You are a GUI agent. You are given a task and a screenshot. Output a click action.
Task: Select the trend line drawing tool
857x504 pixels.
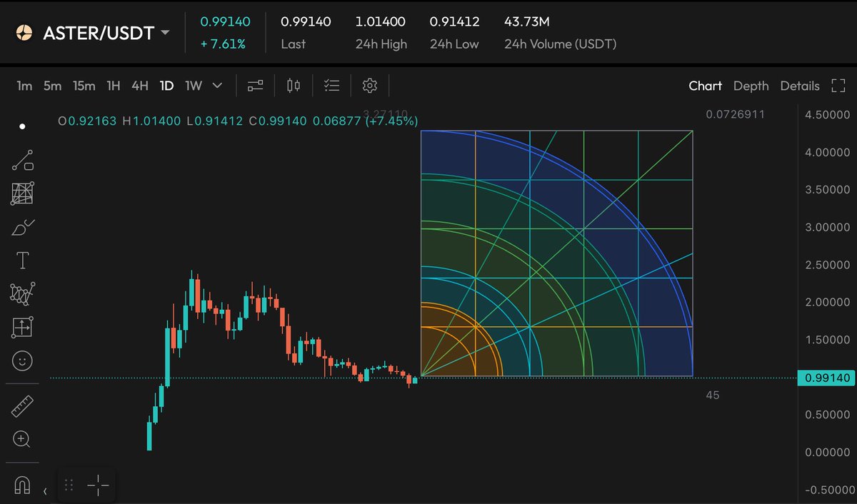pyautogui.click(x=22, y=159)
